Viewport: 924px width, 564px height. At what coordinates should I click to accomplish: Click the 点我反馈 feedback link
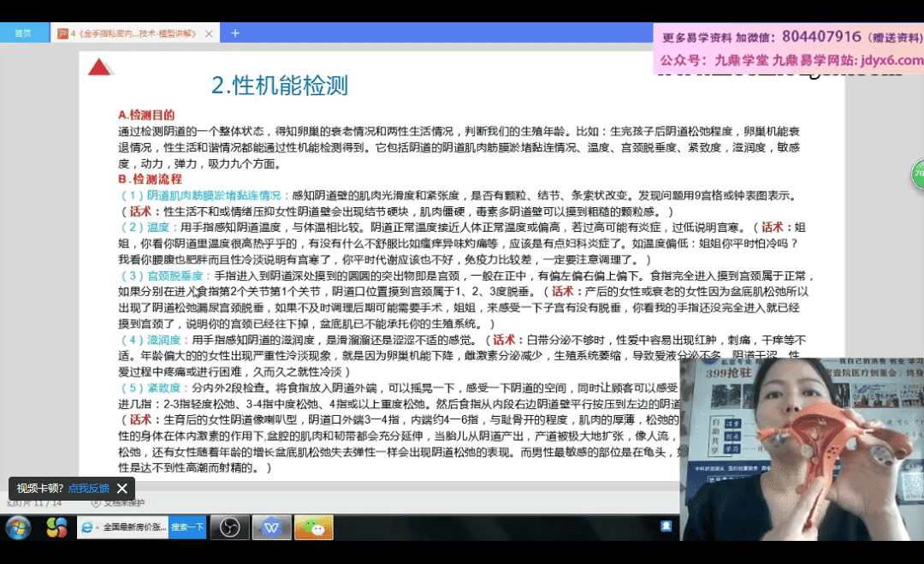point(89,488)
